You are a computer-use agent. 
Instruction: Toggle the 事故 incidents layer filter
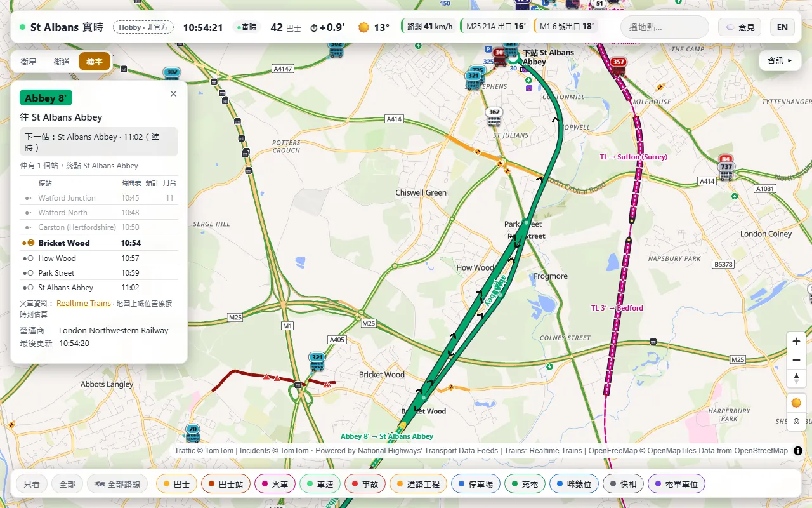[x=365, y=484]
